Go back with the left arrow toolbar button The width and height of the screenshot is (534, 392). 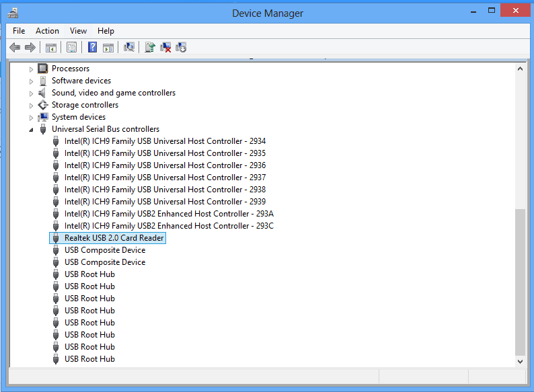(15, 47)
